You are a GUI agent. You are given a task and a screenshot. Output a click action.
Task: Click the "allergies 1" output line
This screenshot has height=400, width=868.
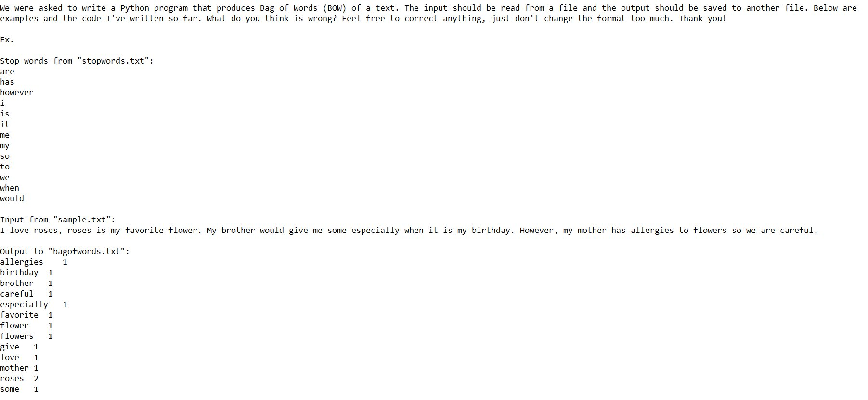34,262
